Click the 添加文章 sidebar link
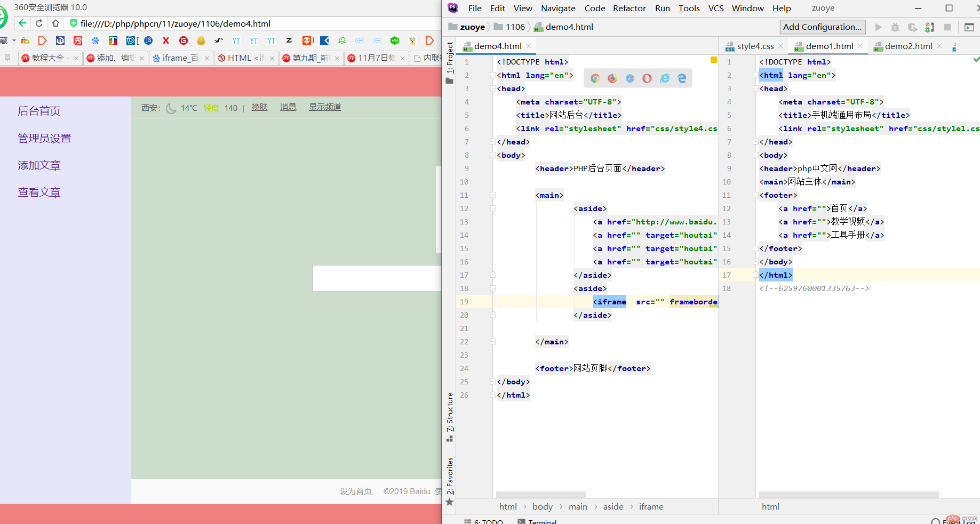980x524 pixels. (39, 165)
